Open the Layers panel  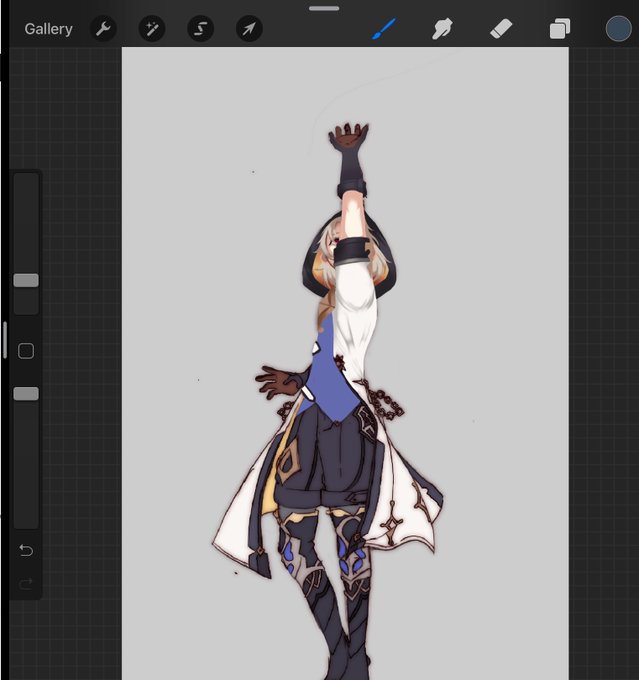coord(560,29)
